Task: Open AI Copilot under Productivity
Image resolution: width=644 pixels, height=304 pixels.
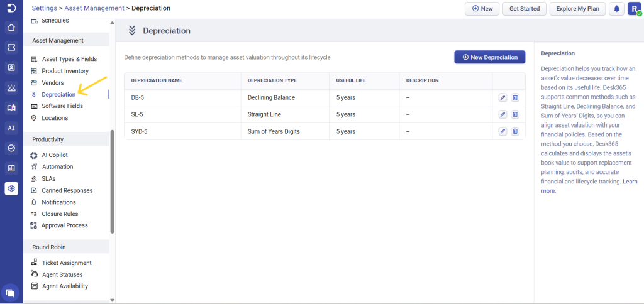Action: tap(55, 155)
